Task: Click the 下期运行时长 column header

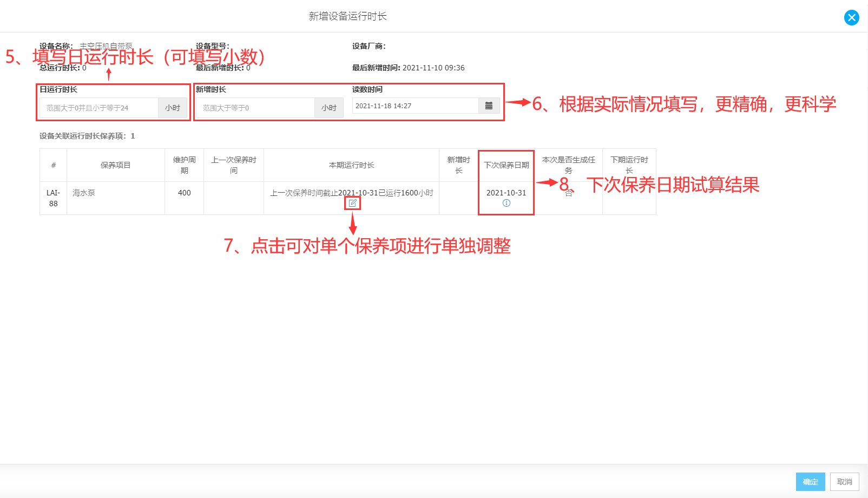Action: [629, 165]
